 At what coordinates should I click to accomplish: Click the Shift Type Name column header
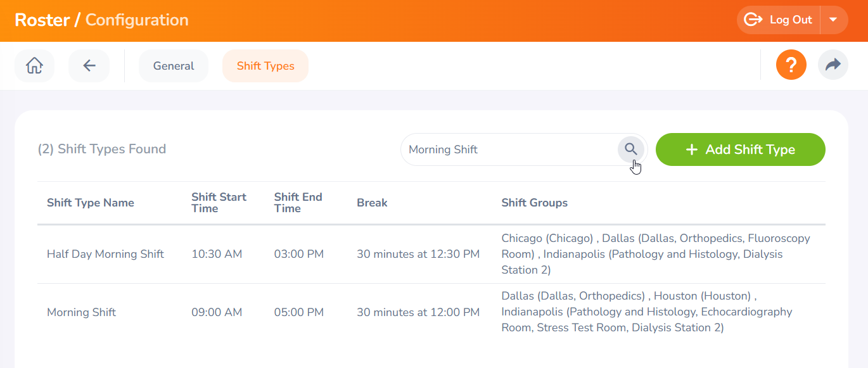tap(91, 203)
